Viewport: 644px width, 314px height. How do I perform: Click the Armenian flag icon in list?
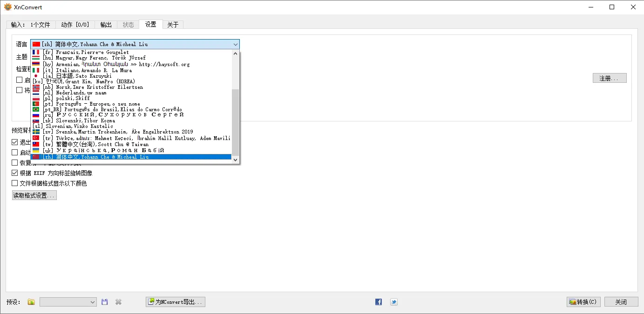(36, 64)
